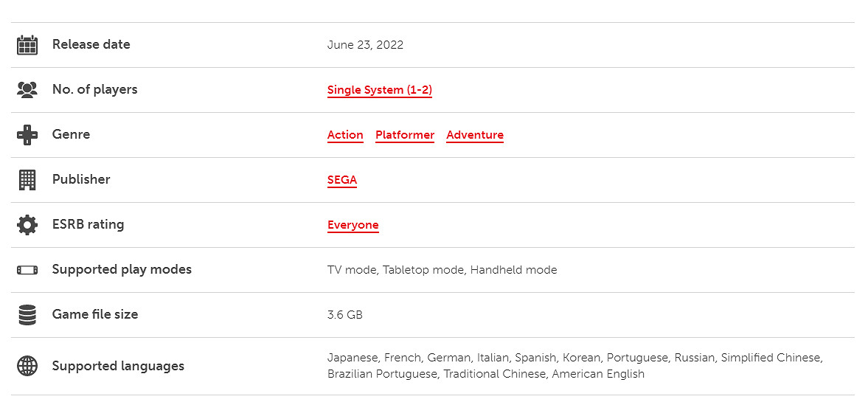
Task: Click the 3.6 GB file size value
Action: pos(344,315)
